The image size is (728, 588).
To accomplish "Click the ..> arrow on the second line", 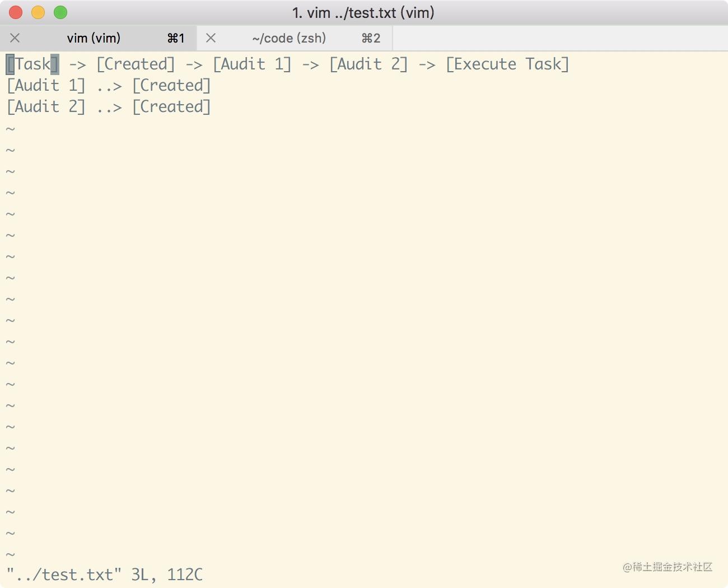I will click(109, 87).
